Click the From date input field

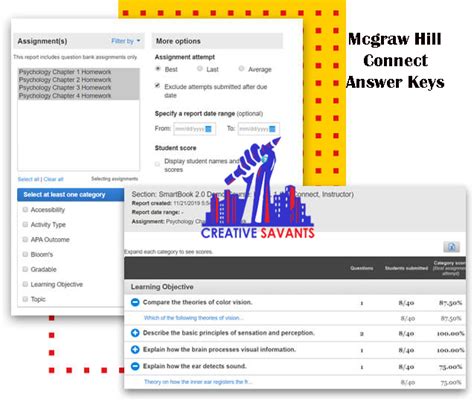(194, 129)
